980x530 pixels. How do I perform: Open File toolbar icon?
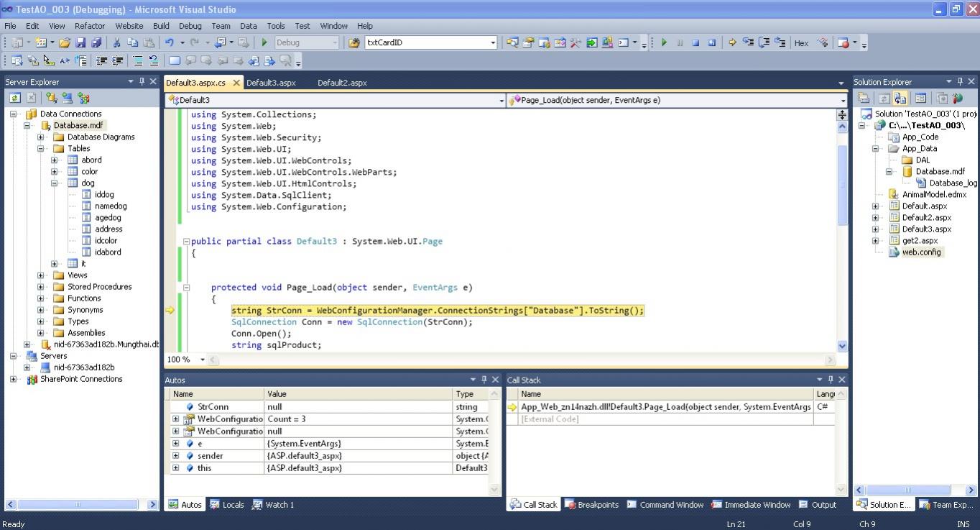point(65,42)
